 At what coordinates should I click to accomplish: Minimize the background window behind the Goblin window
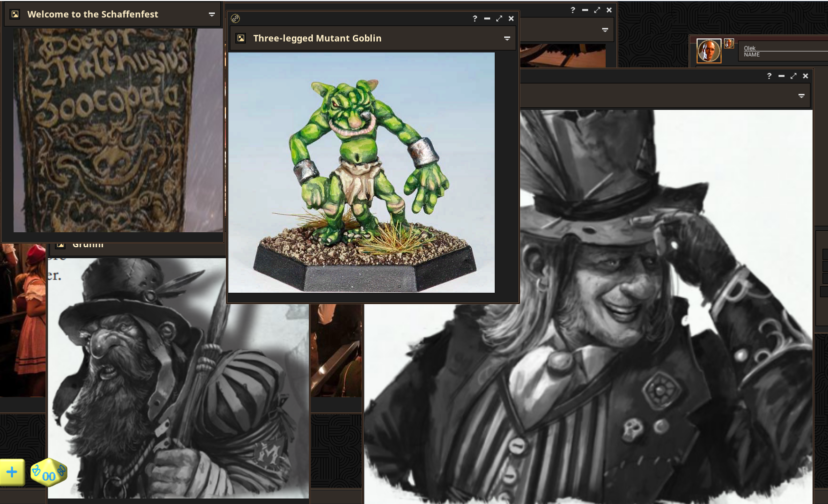tap(585, 10)
